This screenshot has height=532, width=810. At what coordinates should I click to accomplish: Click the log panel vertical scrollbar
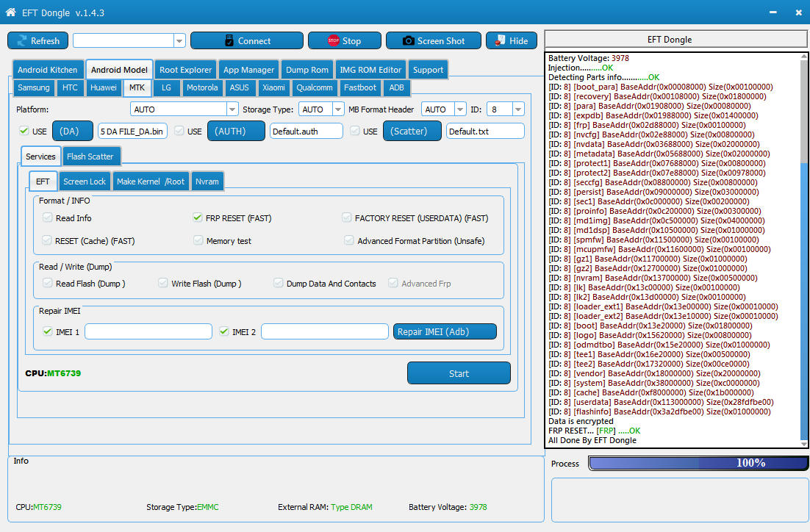[x=804, y=250]
